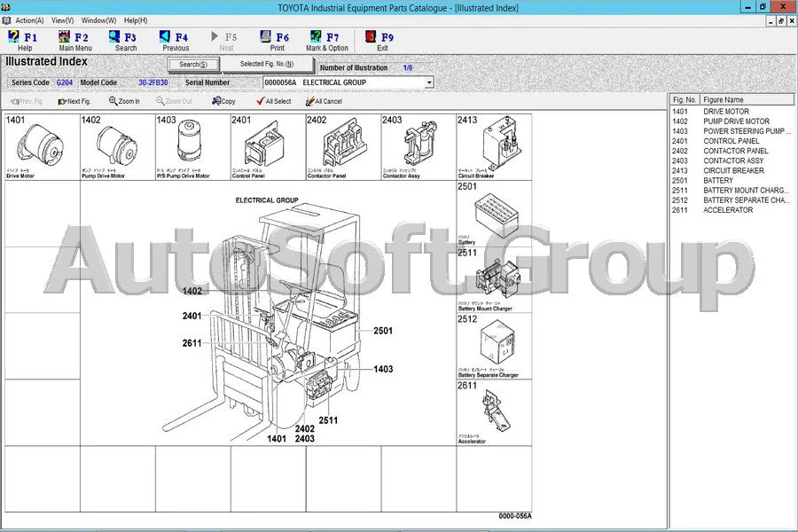Click Next Fig. navigation button

[74, 101]
